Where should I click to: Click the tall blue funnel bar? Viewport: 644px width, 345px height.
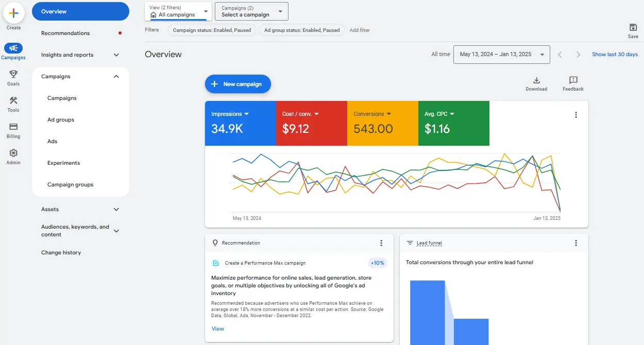click(x=428, y=313)
